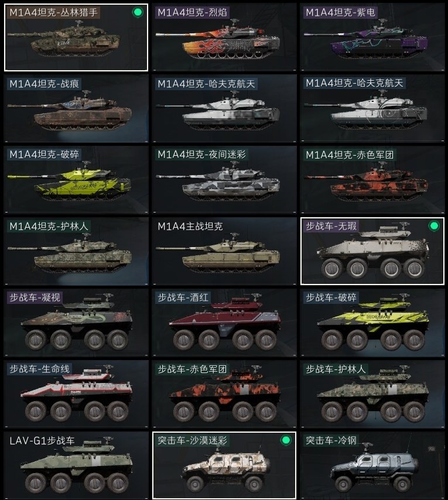This screenshot has height=500, width=448.
Task: Select the 步战车-护林人 camo skin
Action: pyautogui.click(x=372, y=394)
